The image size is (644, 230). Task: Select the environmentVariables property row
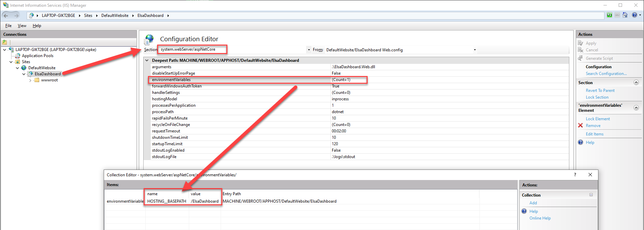360,80
